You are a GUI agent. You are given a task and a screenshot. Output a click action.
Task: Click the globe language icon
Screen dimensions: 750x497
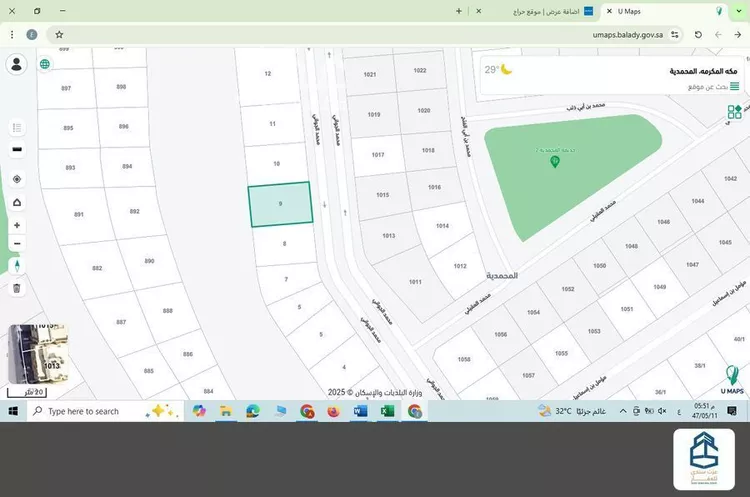click(x=45, y=64)
